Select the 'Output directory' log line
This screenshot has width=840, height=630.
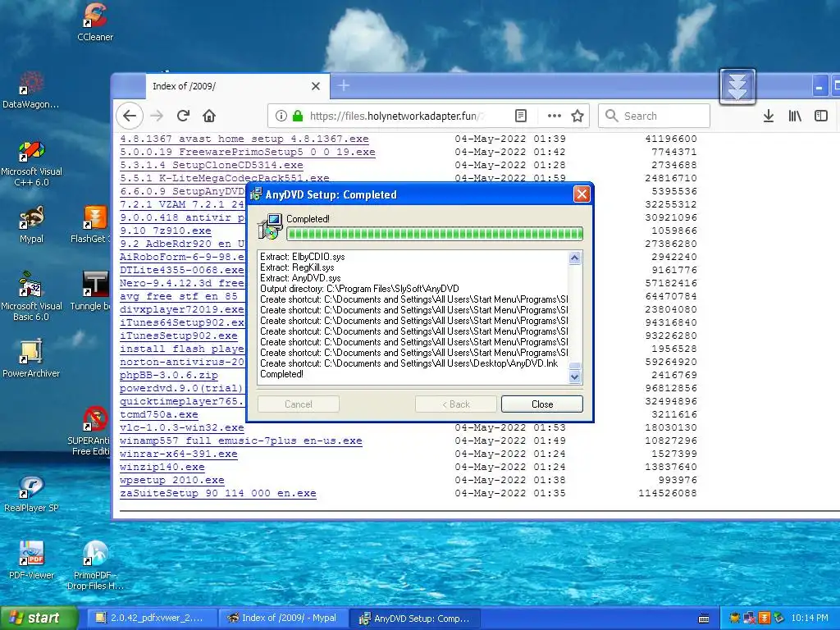[x=359, y=288]
